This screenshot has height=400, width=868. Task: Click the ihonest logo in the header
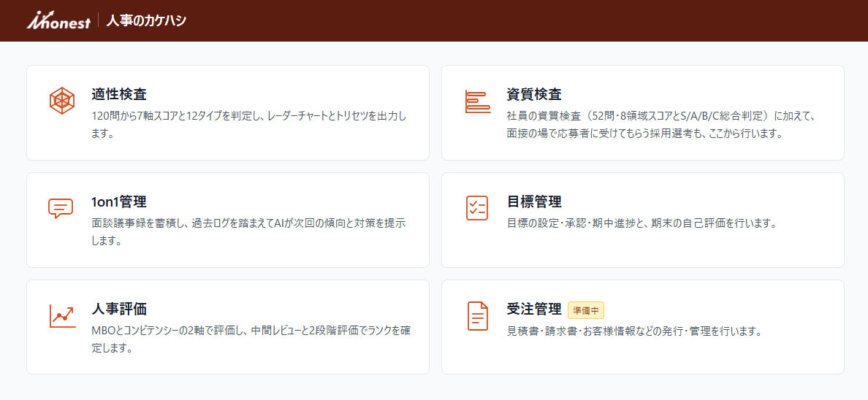click(x=58, y=21)
